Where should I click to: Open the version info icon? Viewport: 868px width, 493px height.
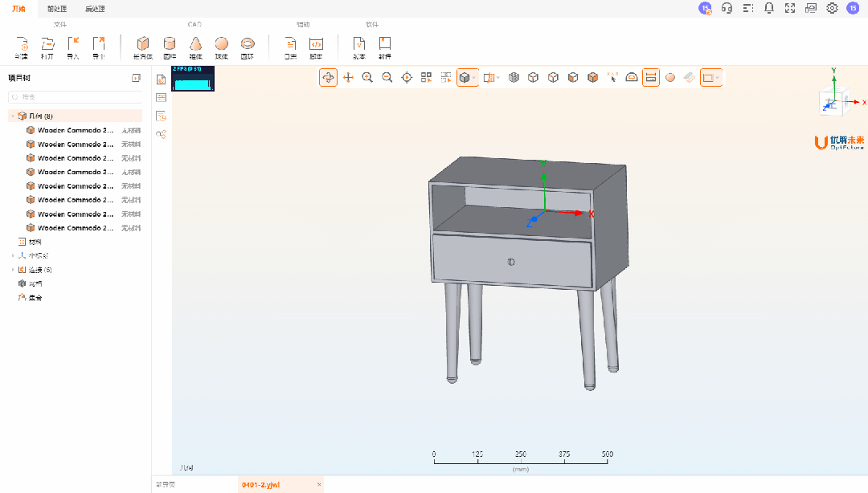tap(359, 43)
